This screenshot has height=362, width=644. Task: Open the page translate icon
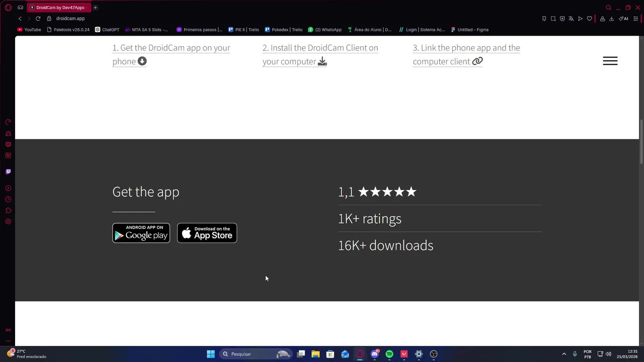pyautogui.click(x=571, y=19)
